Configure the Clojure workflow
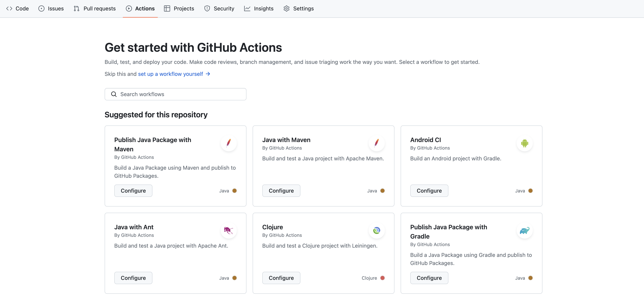 pyautogui.click(x=281, y=278)
